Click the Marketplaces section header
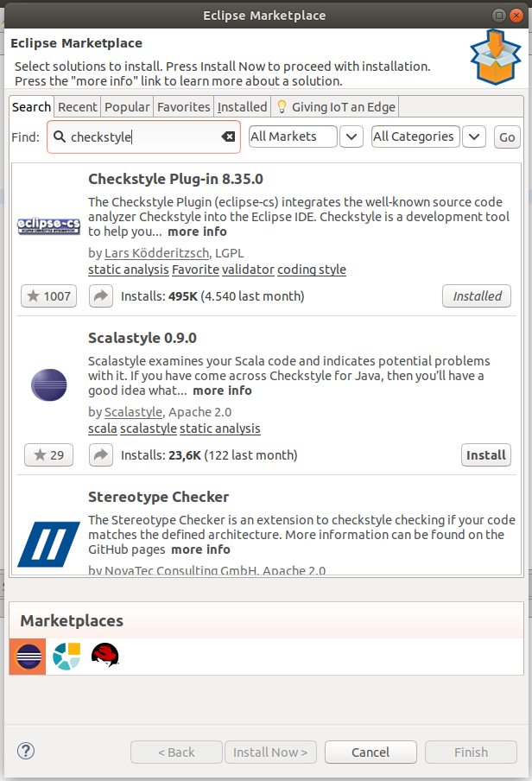The image size is (532, 781). (72, 620)
